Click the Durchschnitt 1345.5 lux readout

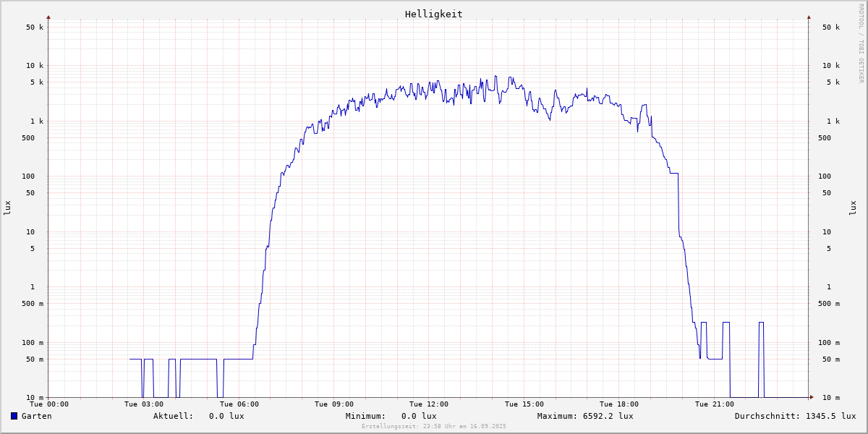[x=795, y=416]
